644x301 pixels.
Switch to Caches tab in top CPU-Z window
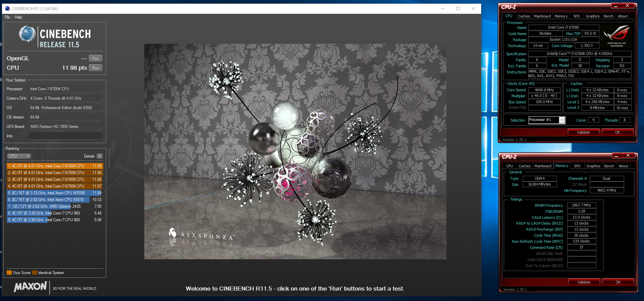(524, 16)
